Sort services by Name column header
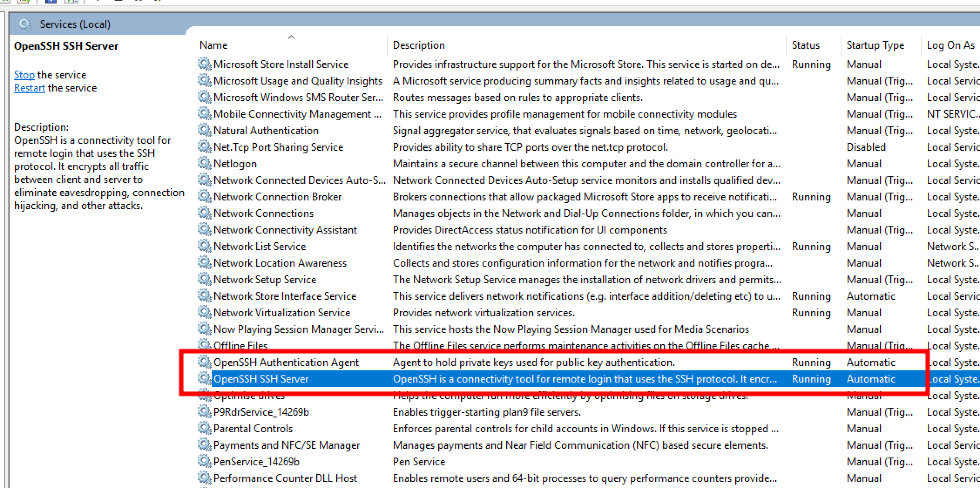This screenshot has height=488, width=980. coord(213,45)
